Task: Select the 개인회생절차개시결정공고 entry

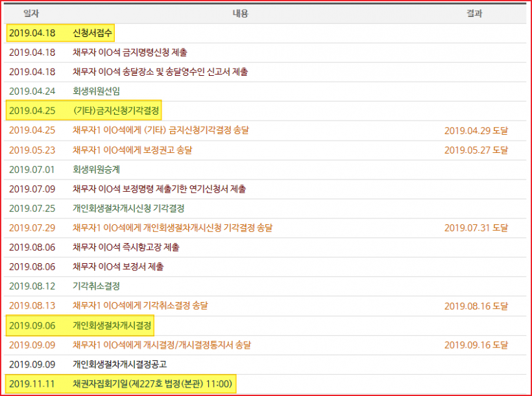Action: point(119,364)
